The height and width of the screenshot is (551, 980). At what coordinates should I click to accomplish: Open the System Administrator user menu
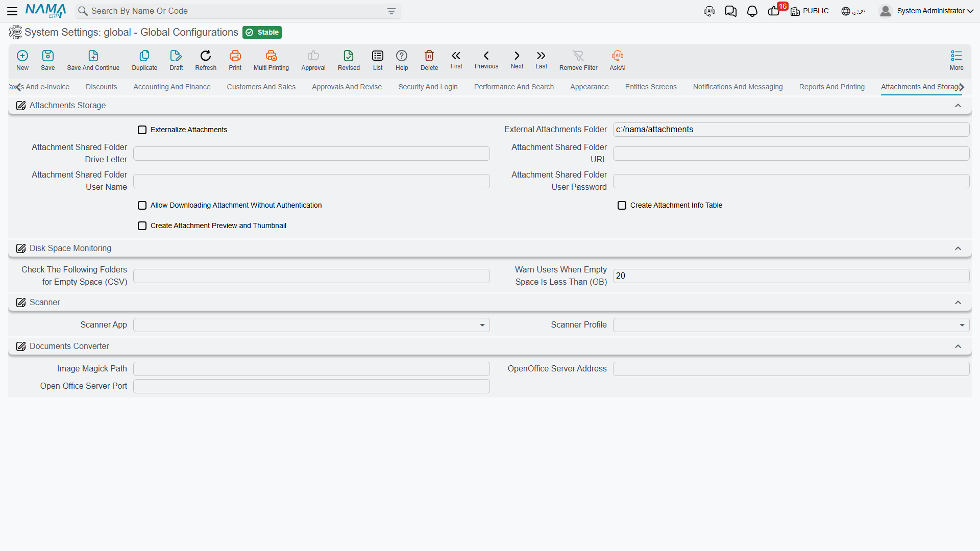926,11
